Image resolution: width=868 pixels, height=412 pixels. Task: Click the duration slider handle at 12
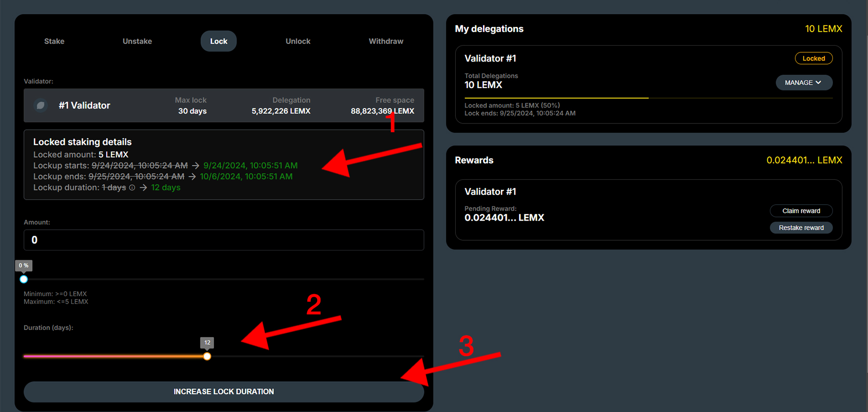207,356
